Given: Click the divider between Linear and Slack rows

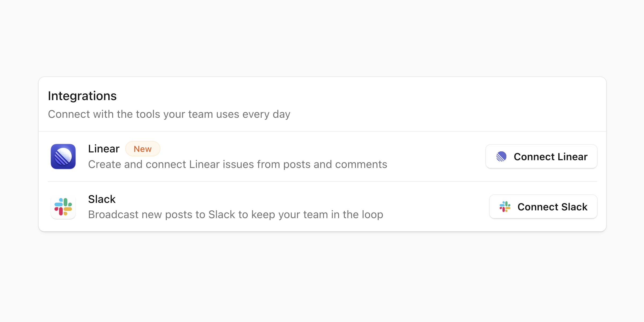Looking at the screenshot, I should (x=322, y=182).
